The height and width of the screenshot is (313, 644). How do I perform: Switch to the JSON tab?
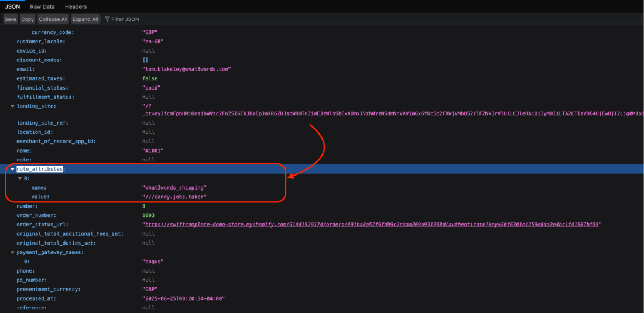coord(12,6)
